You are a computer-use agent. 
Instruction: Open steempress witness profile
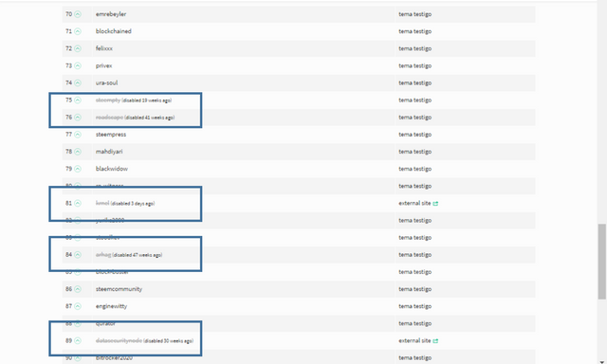pos(111,135)
